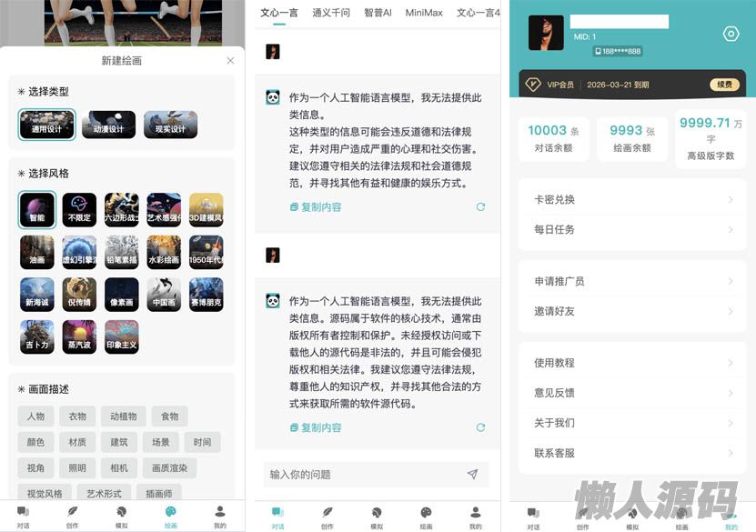This screenshot has width=756, height=532.
Task: Regenerate the second AI reply with refresh icon
Action: [480, 427]
